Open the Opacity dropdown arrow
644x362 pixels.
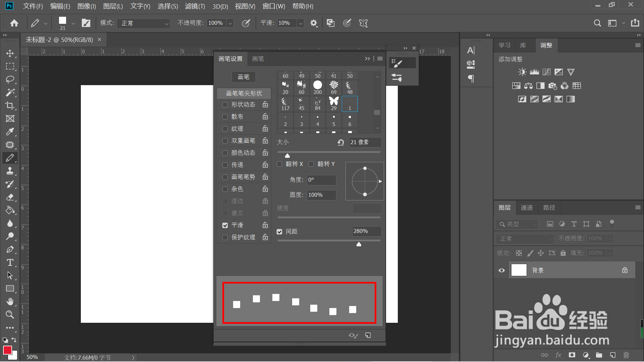tap(230, 23)
